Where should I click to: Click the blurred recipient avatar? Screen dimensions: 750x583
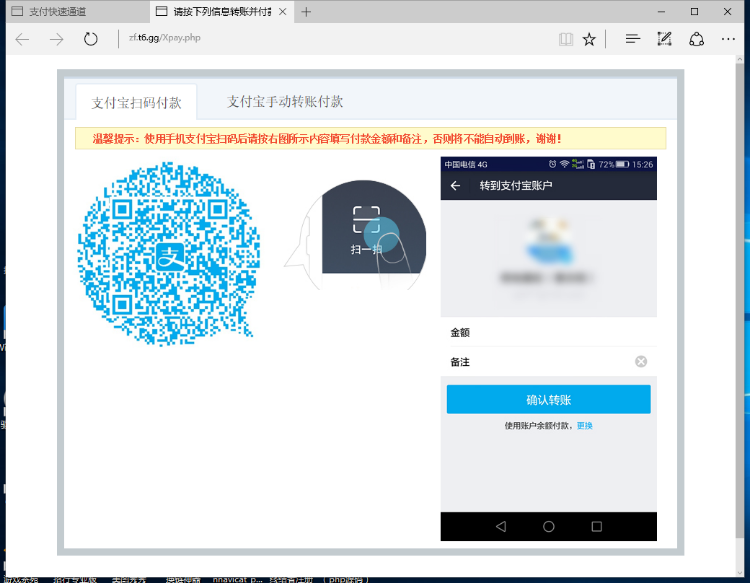click(x=549, y=242)
